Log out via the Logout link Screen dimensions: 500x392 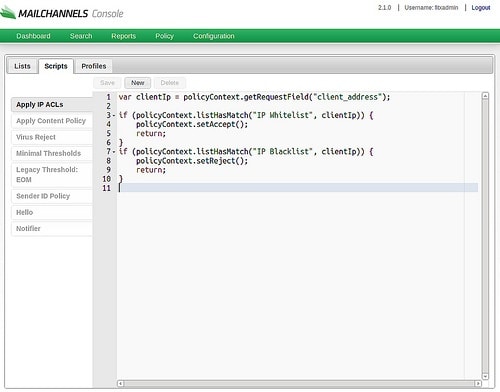(481, 8)
